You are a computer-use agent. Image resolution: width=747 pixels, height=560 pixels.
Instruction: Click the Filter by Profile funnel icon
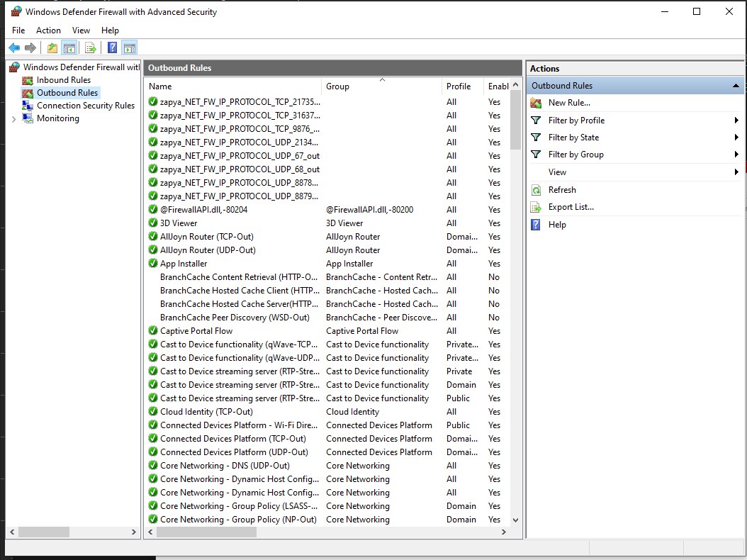tap(536, 120)
